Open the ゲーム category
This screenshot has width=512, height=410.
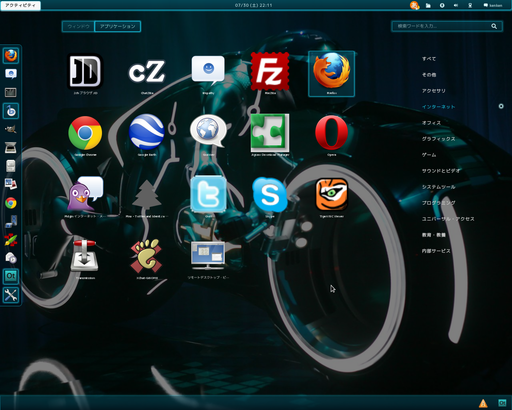pyautogui.click(x=429, y=155)
